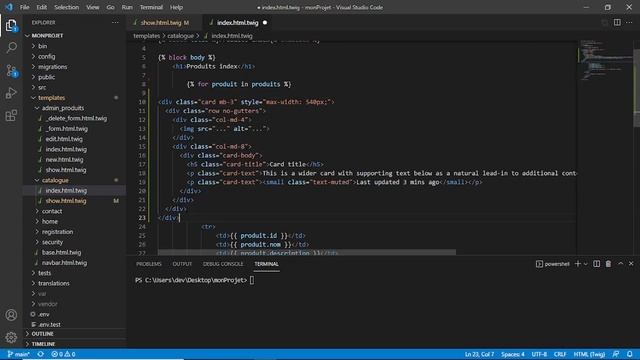Viewport: 640px width, 360px height.
Task: Kill the terminal with trash icon
Action: (x=608, y=264)
